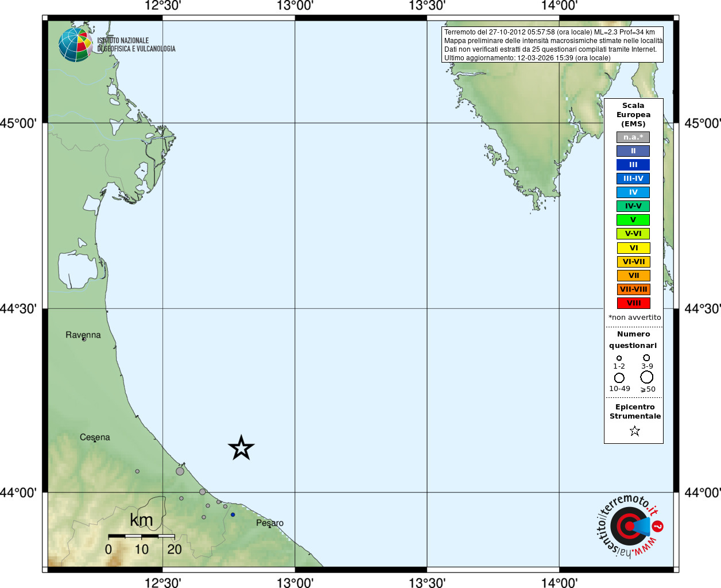Click the epicenter star on the map
This screenshot has width=721, height=588.
(241, 448)
